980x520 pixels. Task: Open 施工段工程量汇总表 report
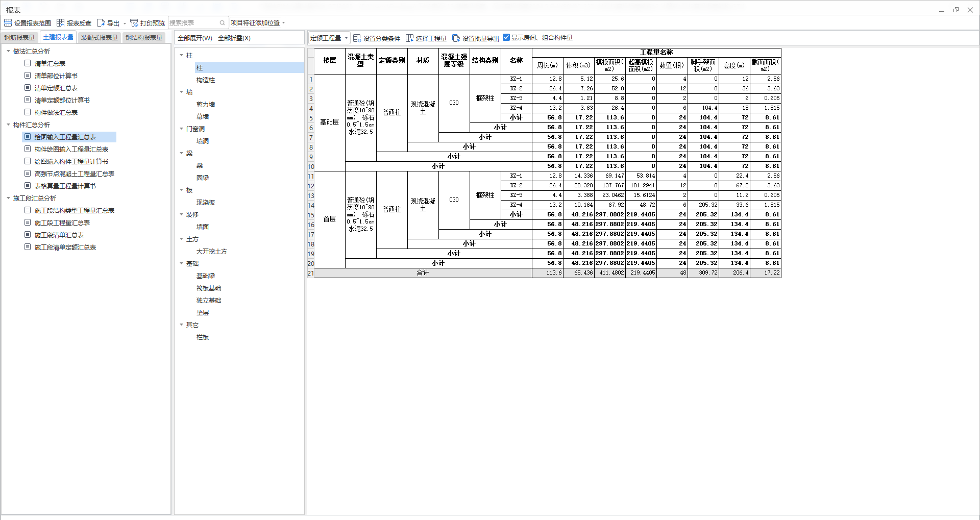click(x=62, y=222)
